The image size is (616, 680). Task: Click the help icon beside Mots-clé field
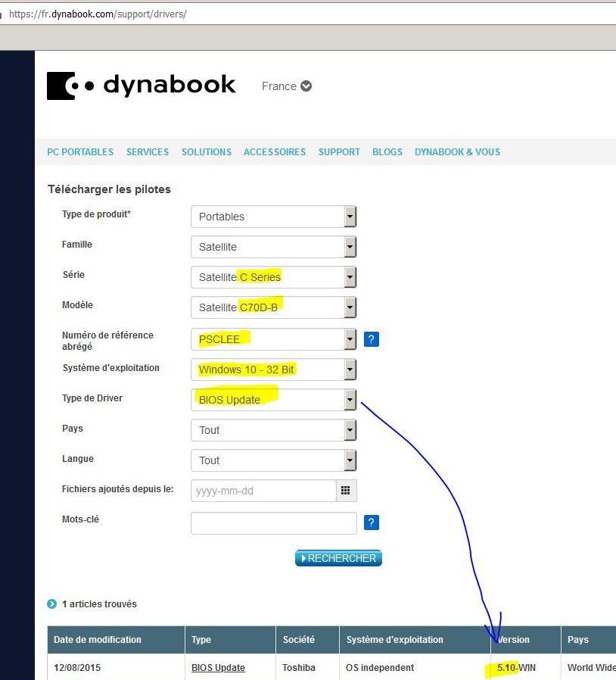[x=371, y=522]
